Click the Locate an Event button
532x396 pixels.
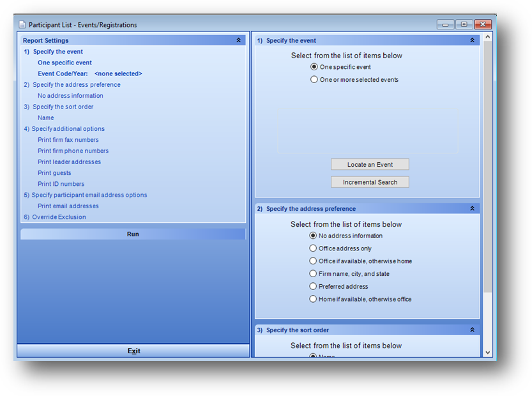pyautogui.click(x=370, y=165)
